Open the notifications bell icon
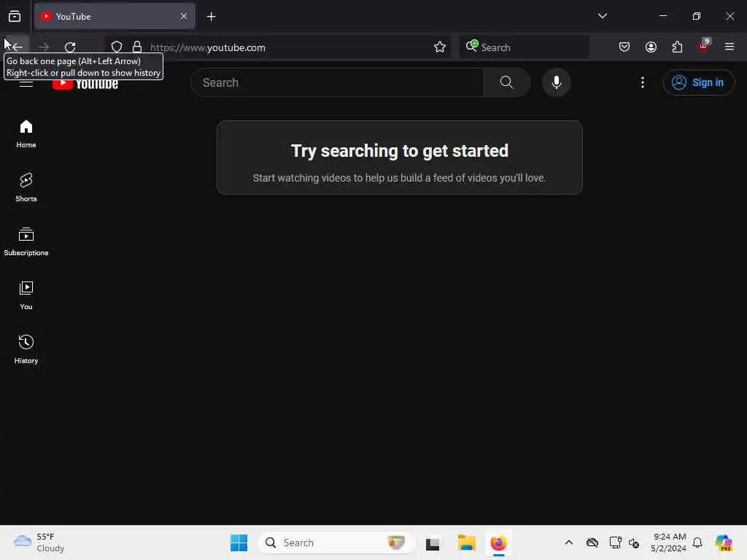The height and width of the screenshot is (560, 747). [697, 542]
